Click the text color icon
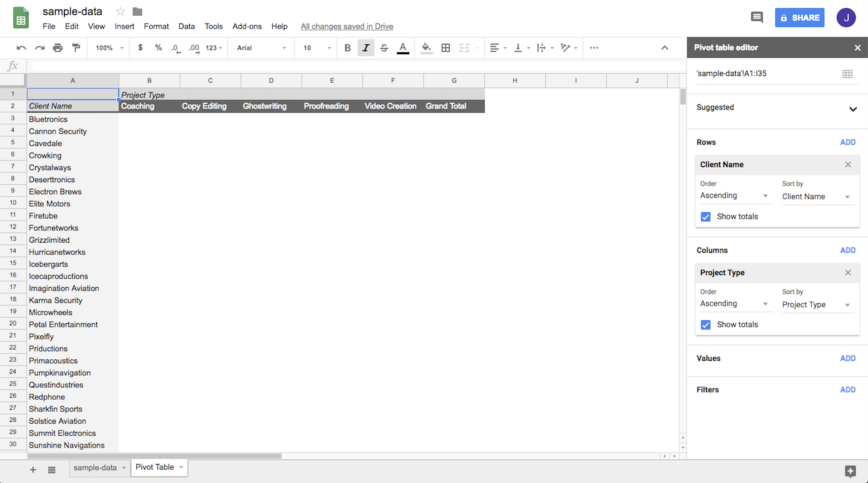The width and height of the screenshot is (868, 483). coord(403,48)
